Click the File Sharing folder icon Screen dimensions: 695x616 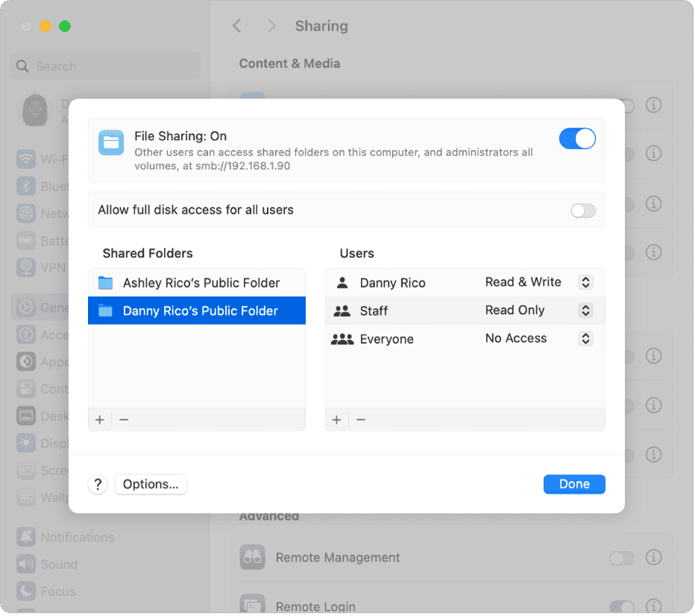111,142
